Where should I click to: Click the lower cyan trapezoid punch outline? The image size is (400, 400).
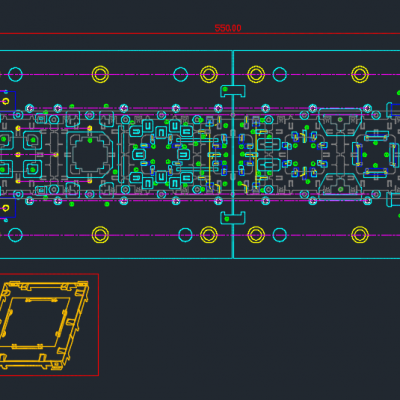pos(340,187)
